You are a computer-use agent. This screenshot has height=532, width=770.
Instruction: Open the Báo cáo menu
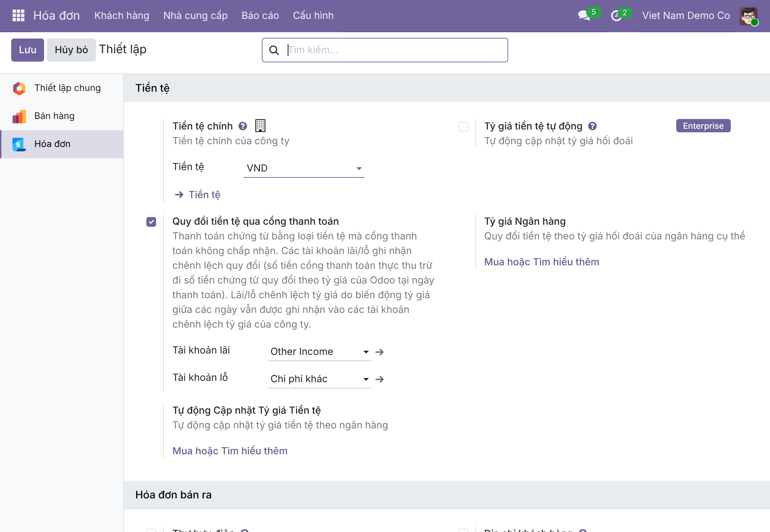[260, 15]
